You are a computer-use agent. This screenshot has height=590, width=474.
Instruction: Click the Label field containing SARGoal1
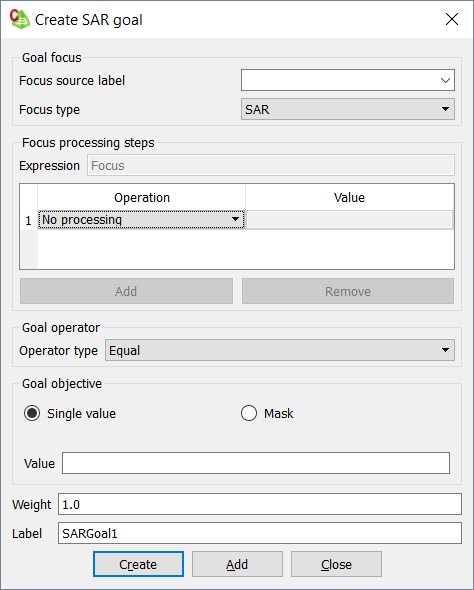point(260,533)
